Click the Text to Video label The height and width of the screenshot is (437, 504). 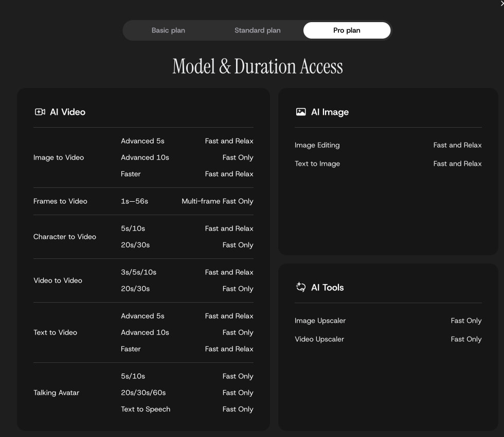(x=56, y=333)
